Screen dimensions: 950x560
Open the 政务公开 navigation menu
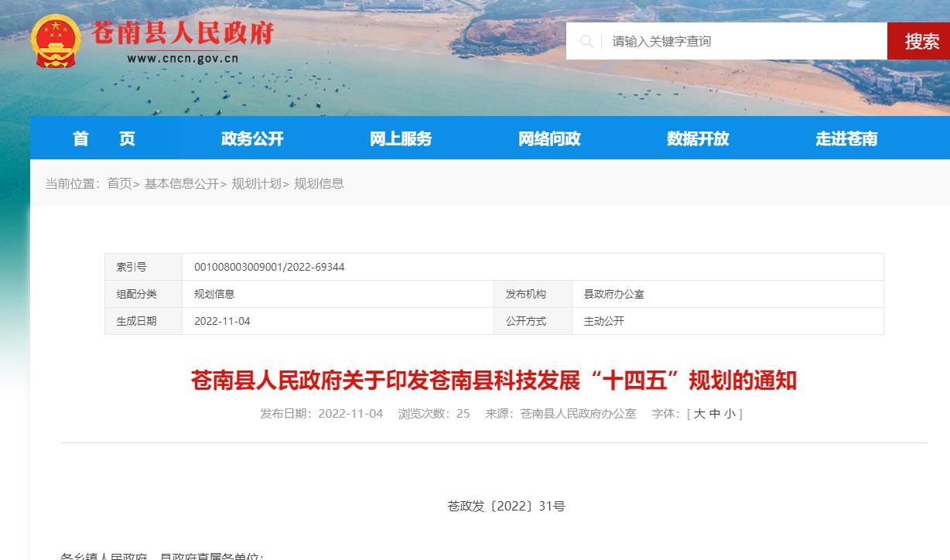tap(251, 138)
